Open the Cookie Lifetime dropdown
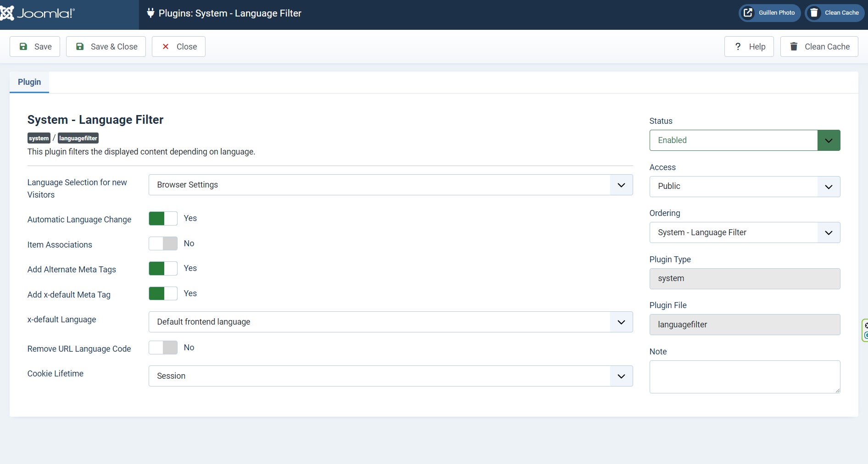 pos(390,376)
